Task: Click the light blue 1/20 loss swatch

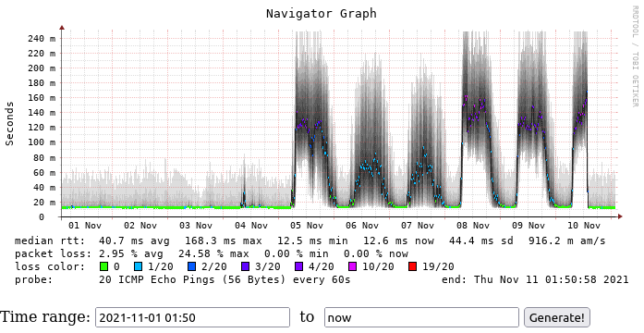Action: point(139,266)
